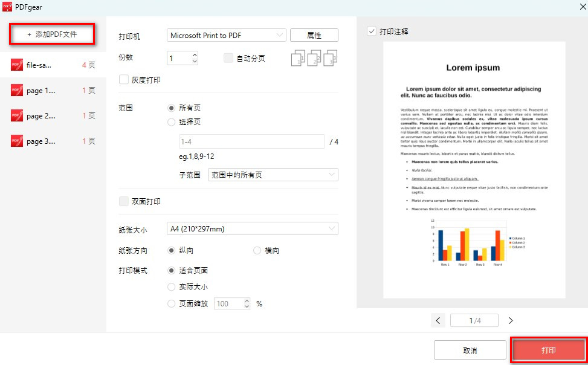Select the first collation order icon
The width and height of the screenshot is (588, 365).
click(x=297, y=57)
